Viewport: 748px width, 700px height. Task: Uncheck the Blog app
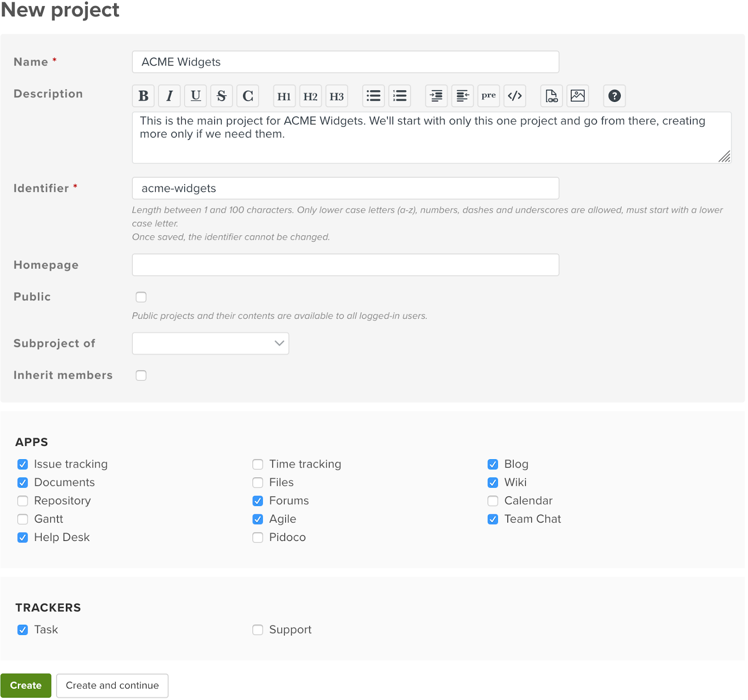pos(493,464)
